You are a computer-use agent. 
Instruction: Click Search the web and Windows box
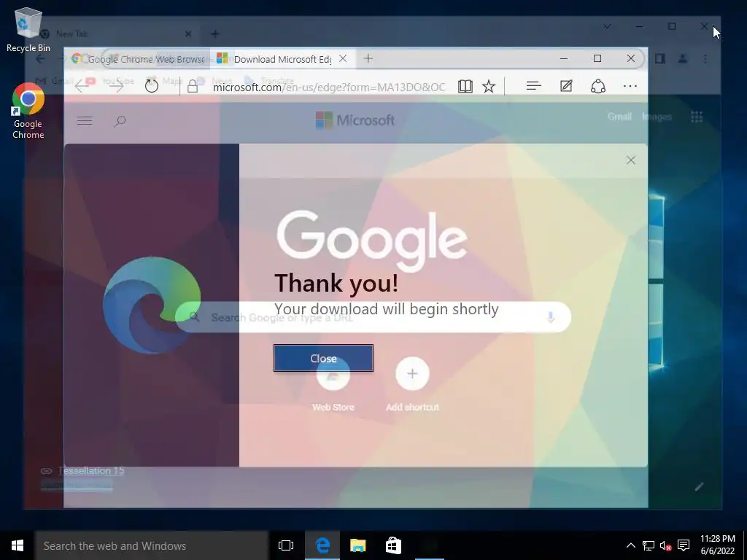coord(152,545)
